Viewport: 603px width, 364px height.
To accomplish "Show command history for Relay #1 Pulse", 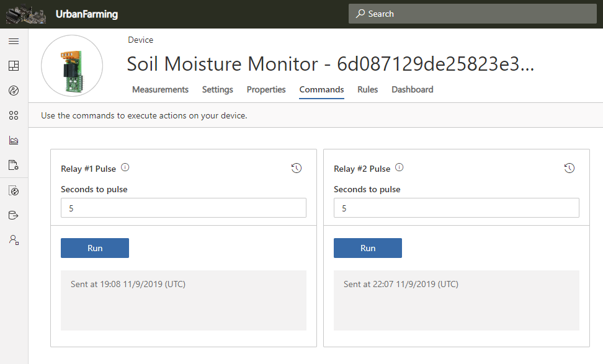I will (x=297, y=168).
